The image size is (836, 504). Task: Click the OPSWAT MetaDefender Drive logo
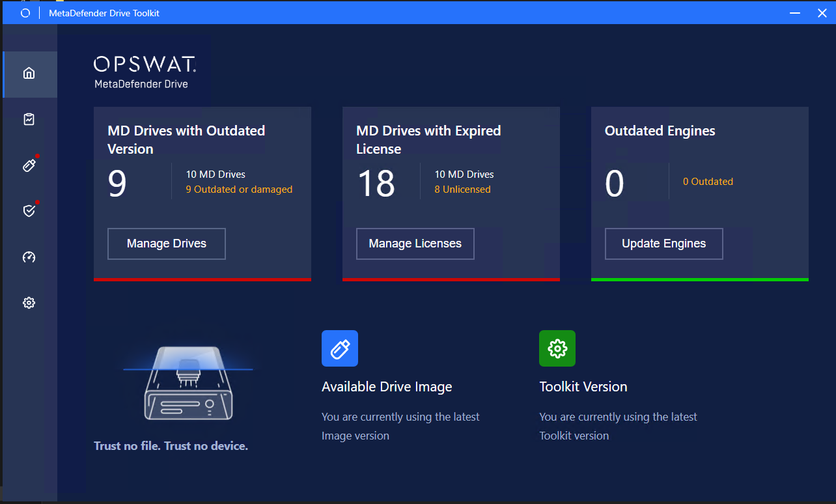pos(145,72)
